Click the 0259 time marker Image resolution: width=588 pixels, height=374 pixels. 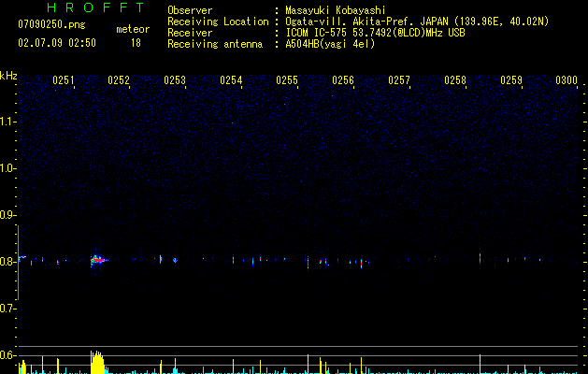tap(511, 80)
